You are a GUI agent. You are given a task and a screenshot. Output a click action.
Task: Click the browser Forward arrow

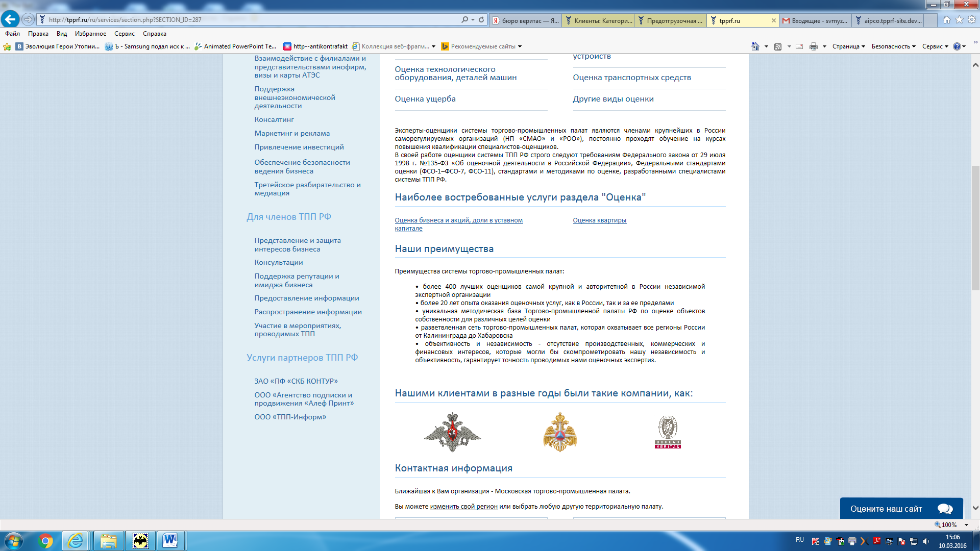pos(28,19)
